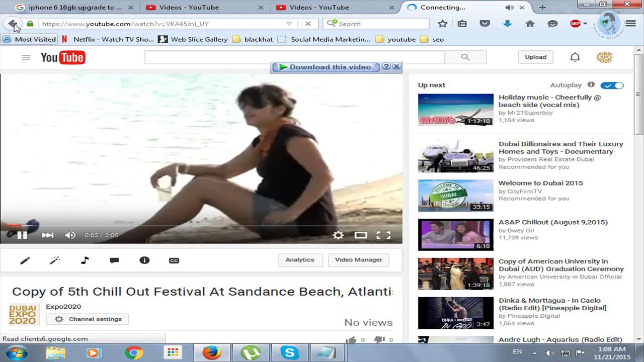Open the youtube bookmarks folder
Image resolution: width=644 pixels, height=362 pixels.
point(395,39)
